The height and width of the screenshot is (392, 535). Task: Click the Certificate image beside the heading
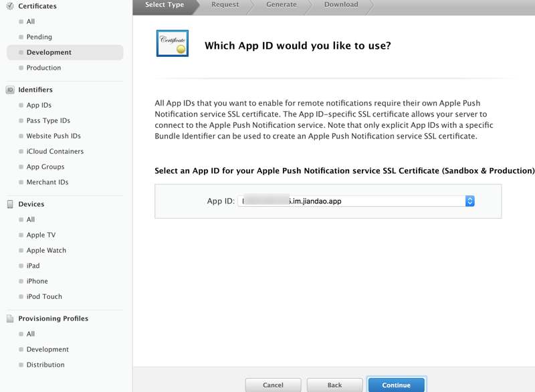coord(173,43)
